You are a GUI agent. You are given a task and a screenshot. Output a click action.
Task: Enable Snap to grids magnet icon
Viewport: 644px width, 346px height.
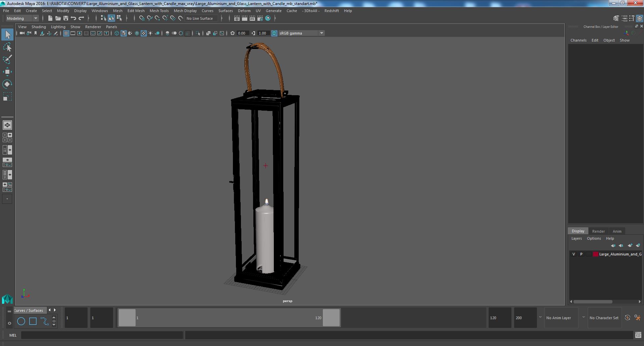click(142, 18)
